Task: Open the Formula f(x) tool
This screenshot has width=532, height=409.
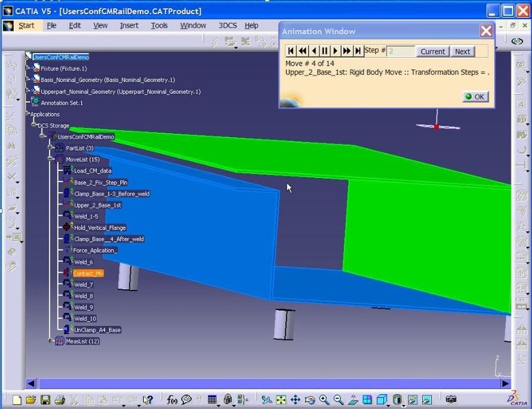Action: [x=171, y=400]
